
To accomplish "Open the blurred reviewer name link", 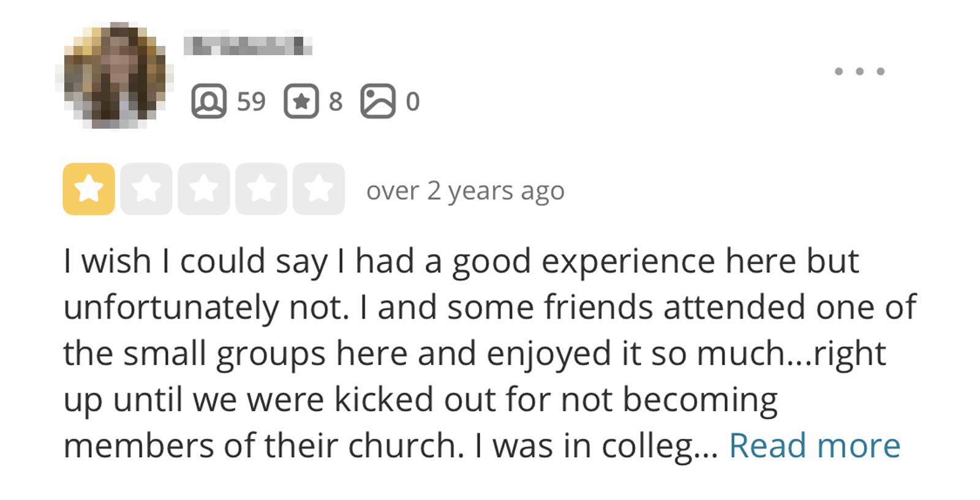I will [248, 46].
